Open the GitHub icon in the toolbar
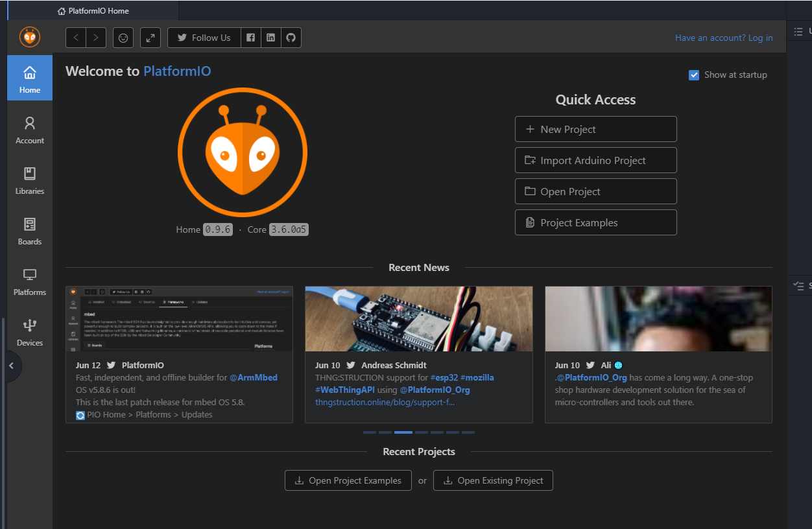 291,38
